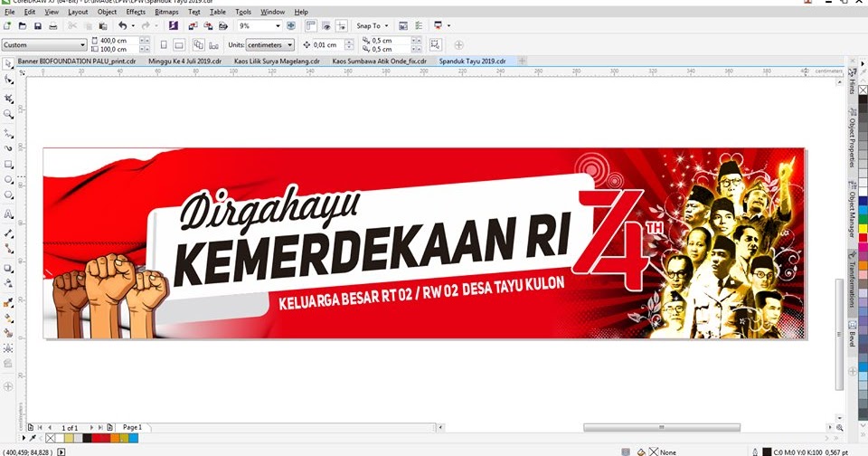Click the Print icon
Image resolution: width=868 pixels, height=456 pixels.
tap(53, 25)
